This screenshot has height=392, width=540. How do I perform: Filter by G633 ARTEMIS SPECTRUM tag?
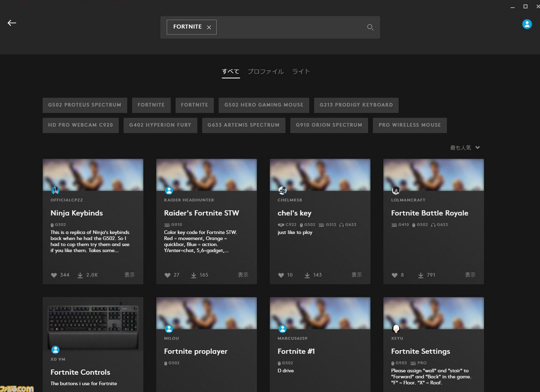click(243, 125)
